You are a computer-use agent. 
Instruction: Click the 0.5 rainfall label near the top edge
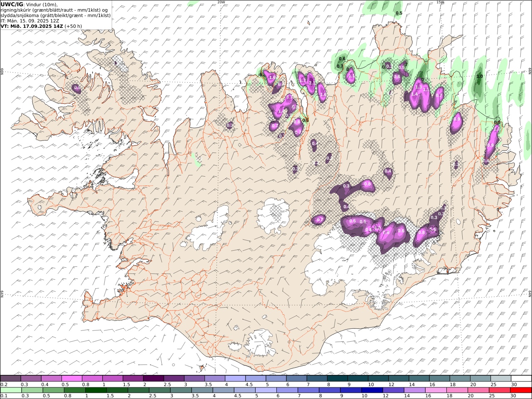coord(399,13)
